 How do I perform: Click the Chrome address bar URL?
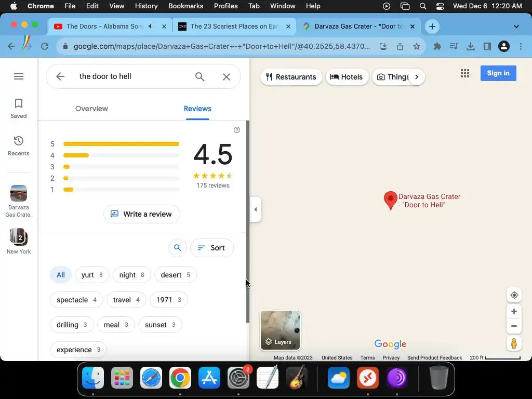[221, 46]
